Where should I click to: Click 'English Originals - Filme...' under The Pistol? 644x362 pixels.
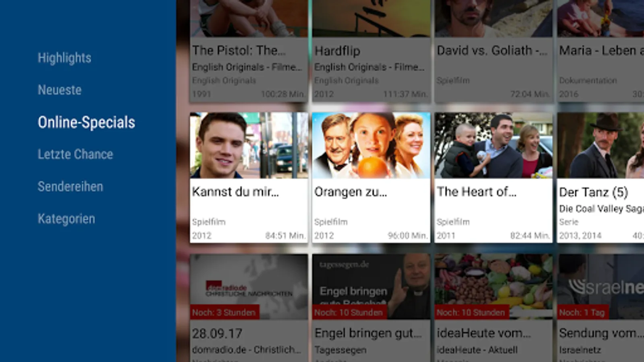pyautogui.click(x=247, y=67)
